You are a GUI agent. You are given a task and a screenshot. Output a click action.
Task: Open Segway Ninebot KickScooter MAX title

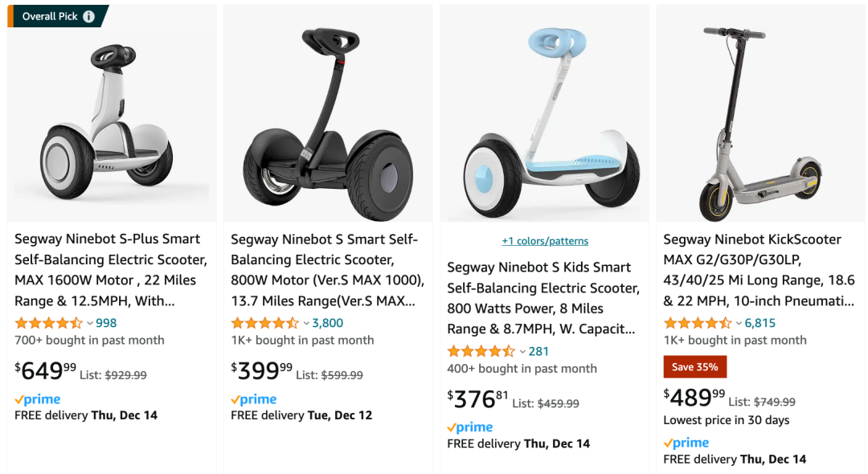[759, 269]
